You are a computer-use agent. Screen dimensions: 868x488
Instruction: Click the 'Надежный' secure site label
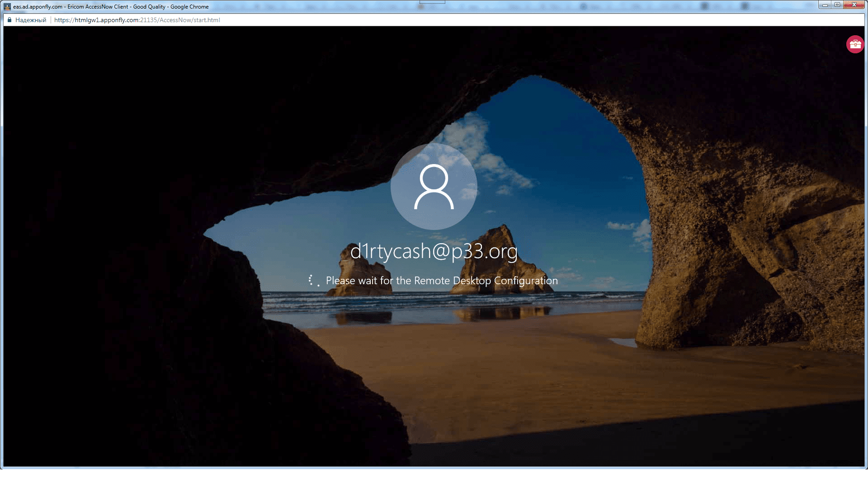click(x=31, y=20)
